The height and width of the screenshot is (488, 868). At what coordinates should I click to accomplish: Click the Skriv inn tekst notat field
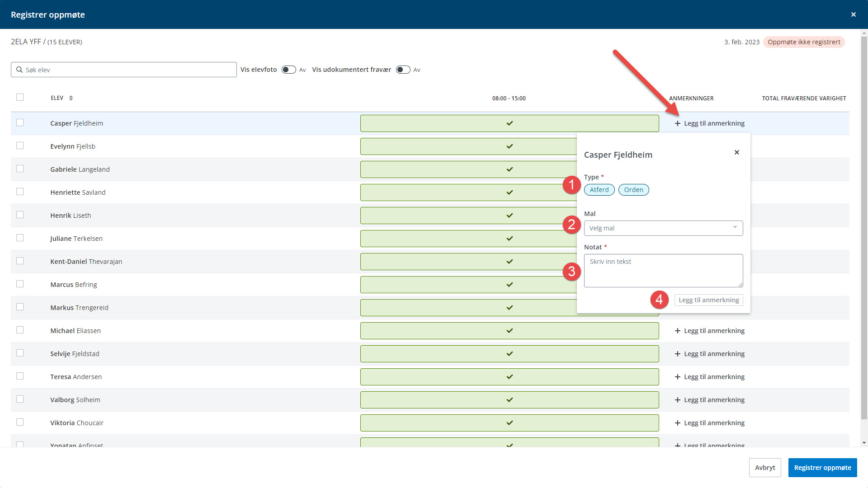click(663, 271)
